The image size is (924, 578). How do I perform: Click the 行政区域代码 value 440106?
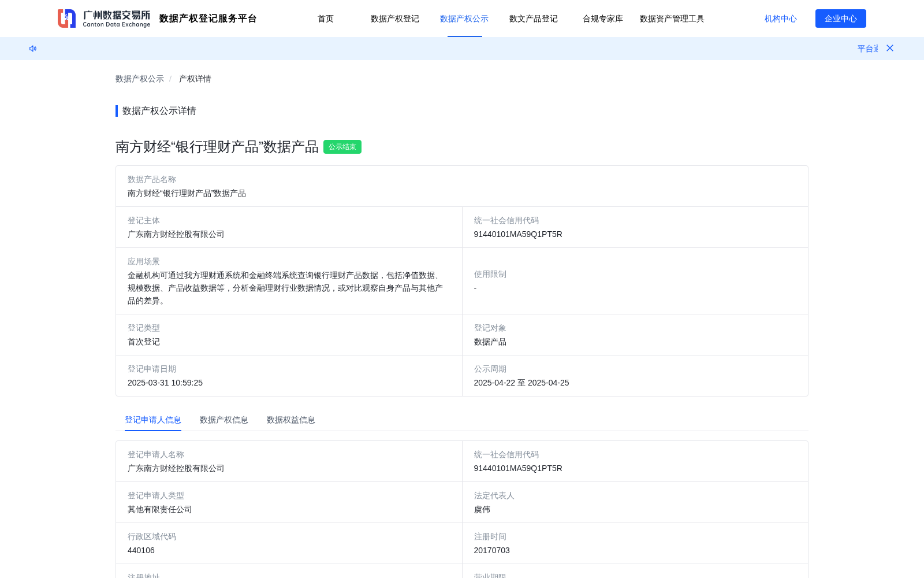(141, 550)
